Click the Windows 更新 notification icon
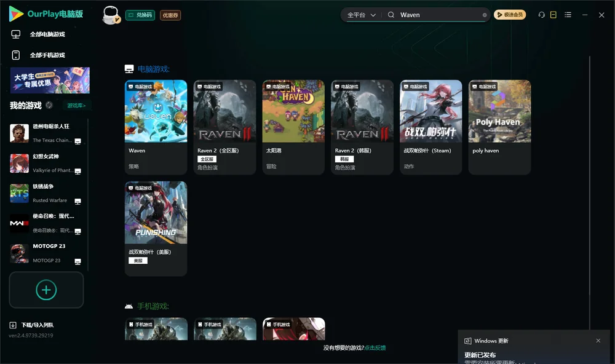This screenshot has height=364, width=615. pos(467,341)
